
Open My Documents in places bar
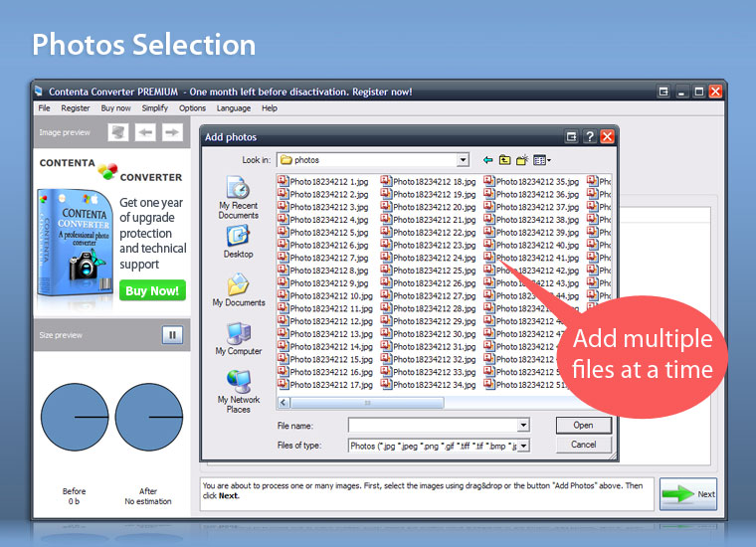point(239,289)
